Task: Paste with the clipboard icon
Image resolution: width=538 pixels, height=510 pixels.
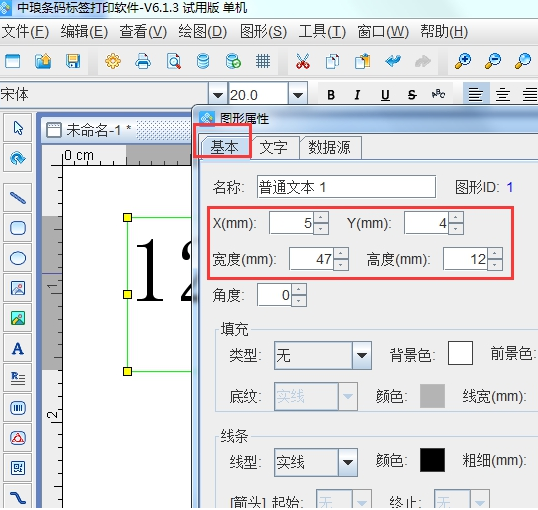Action: click(362, 62)
